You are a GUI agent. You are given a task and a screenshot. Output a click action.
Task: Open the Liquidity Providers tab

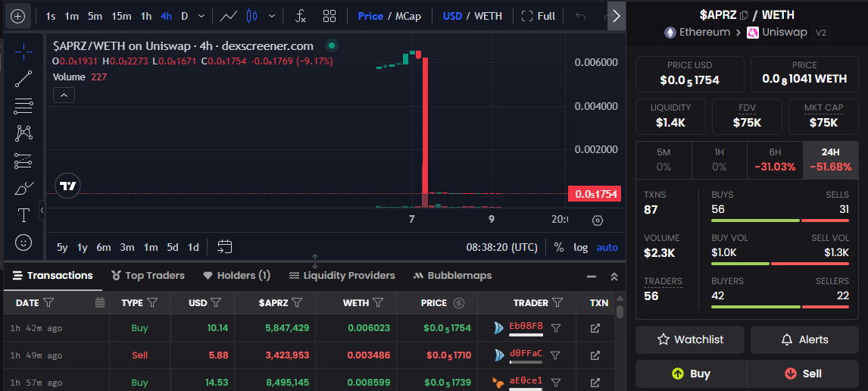click(342, 275)
